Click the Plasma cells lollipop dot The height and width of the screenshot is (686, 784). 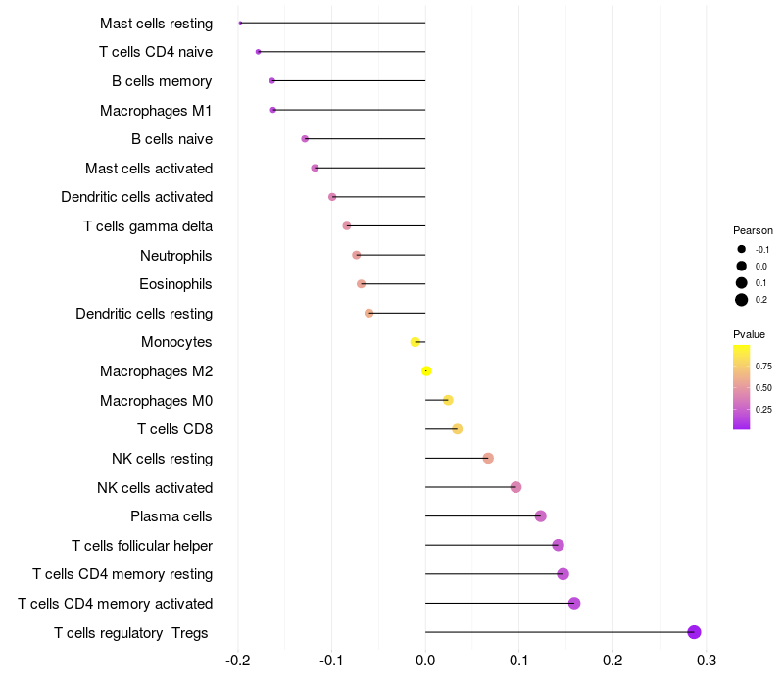[x=541, y=516]
